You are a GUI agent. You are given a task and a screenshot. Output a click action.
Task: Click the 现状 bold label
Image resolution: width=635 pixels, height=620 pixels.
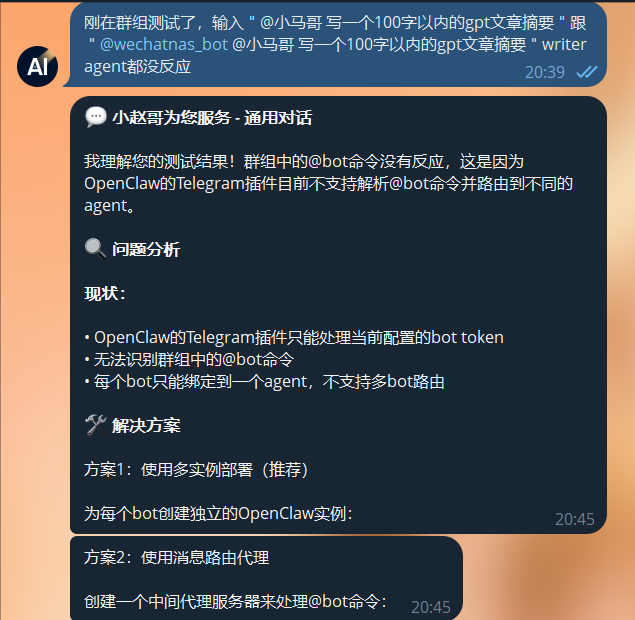pos(105,293)
